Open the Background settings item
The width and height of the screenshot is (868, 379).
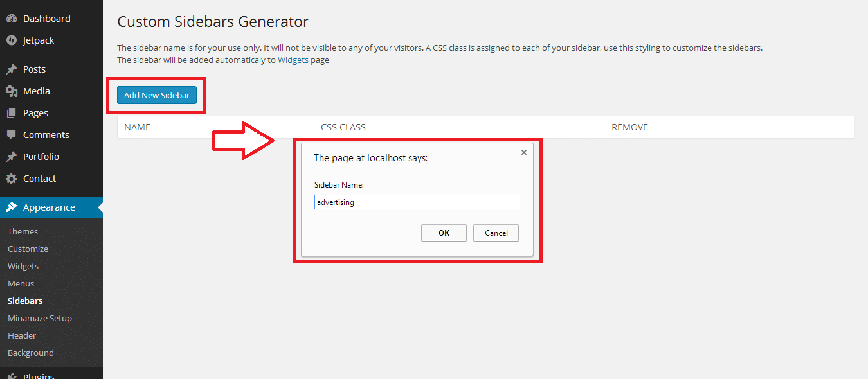click(30, 353)
